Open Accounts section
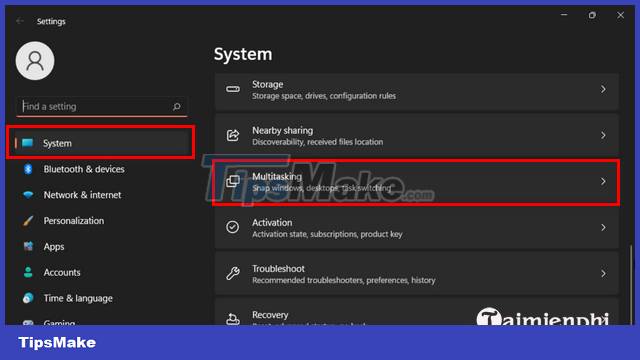640x360 pixels. tap(62, 272)
